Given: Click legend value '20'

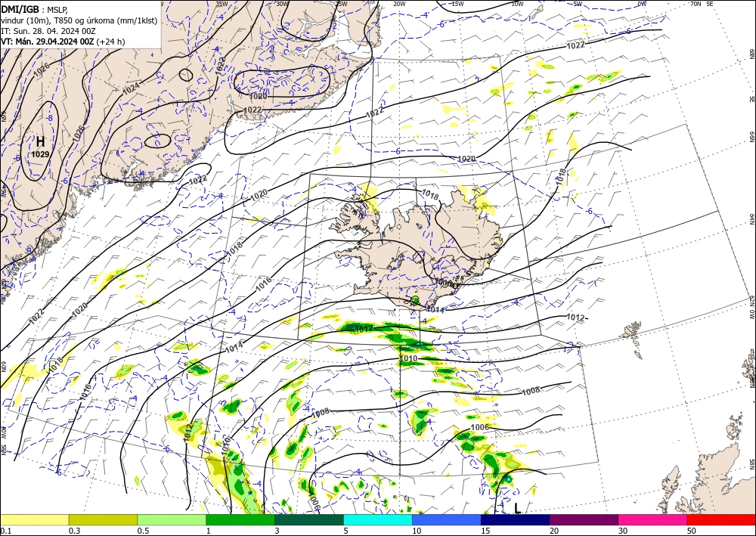Looking at the screenshot, I should (554, 531).
